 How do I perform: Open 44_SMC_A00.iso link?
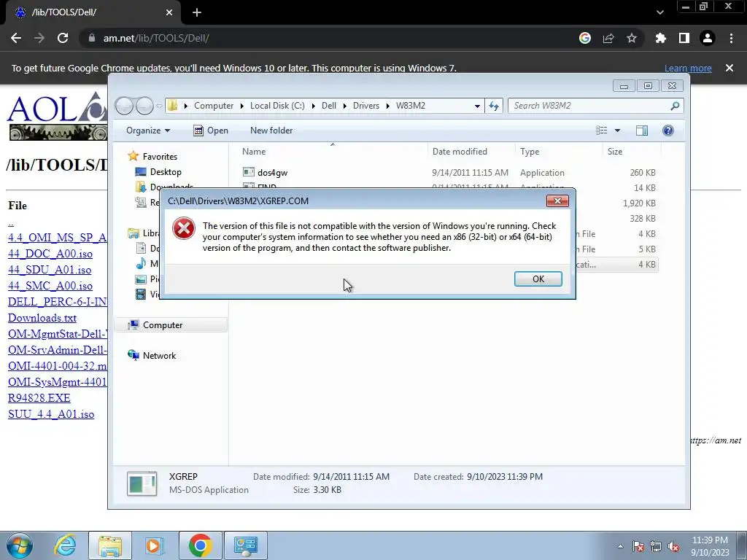[x=50, y=286]
